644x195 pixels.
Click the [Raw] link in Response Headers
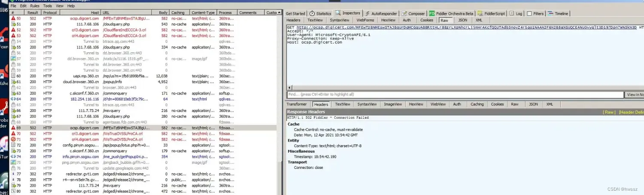tap(609, 112)
